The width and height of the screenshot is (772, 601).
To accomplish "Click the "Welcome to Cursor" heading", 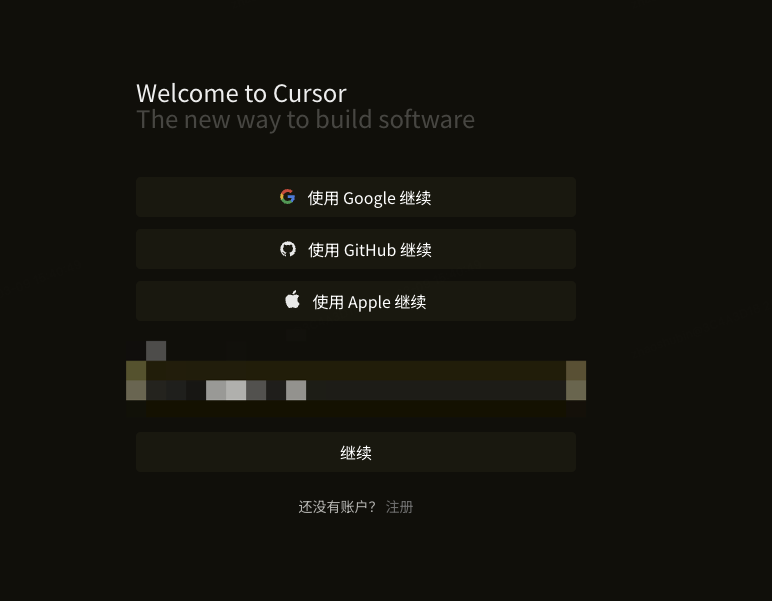I will 241,94.
